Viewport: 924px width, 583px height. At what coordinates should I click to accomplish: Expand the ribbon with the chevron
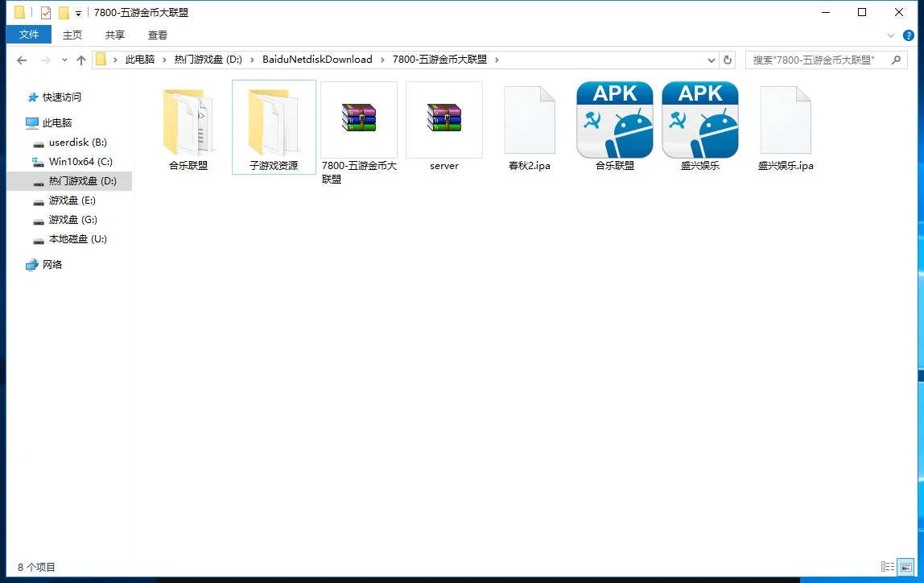891,35
